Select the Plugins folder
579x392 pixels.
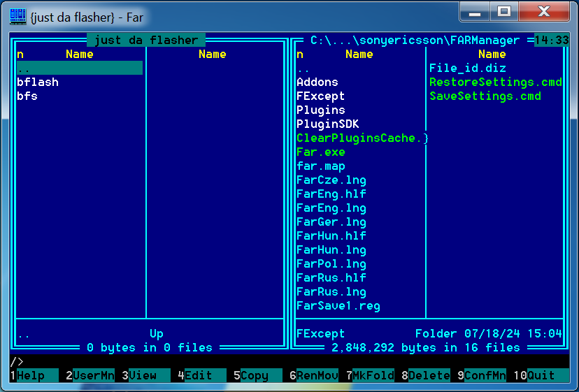pos(321,110)
